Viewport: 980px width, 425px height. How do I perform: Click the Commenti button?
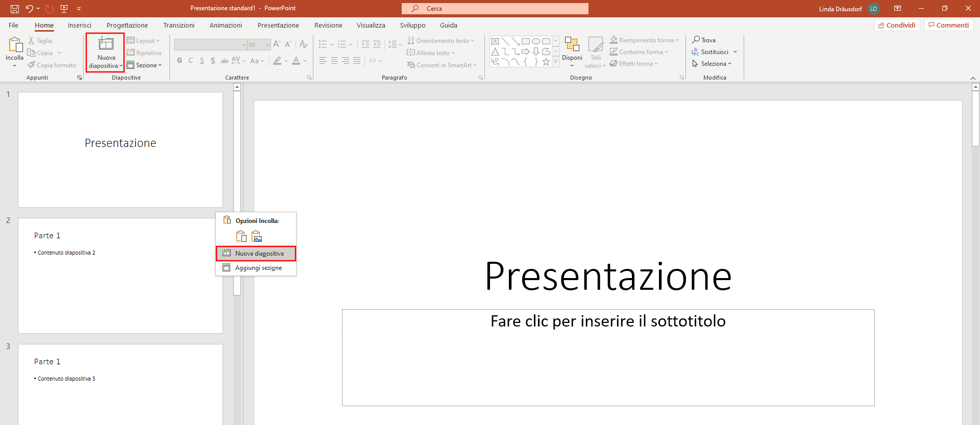click(949, 25)
